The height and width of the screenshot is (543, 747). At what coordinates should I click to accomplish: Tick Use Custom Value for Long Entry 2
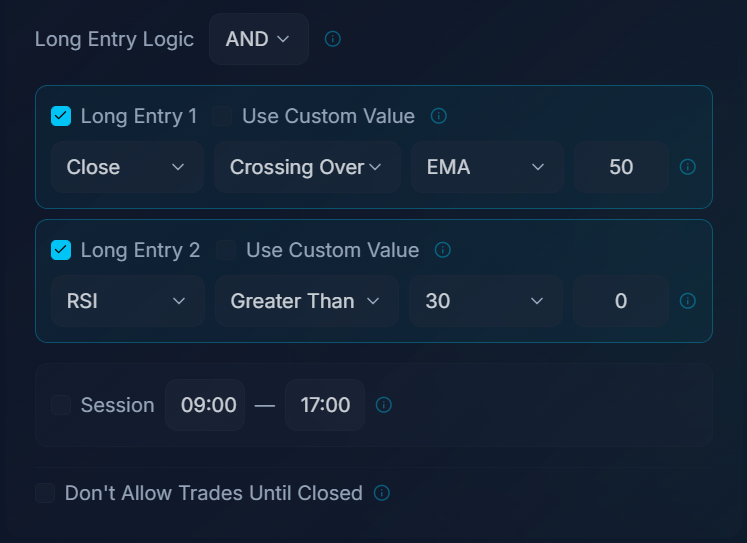point(226,250)
